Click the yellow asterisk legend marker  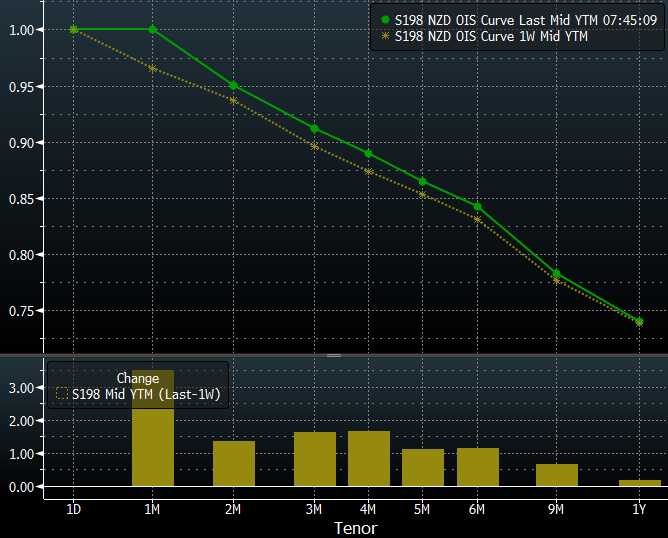point(386,37)
